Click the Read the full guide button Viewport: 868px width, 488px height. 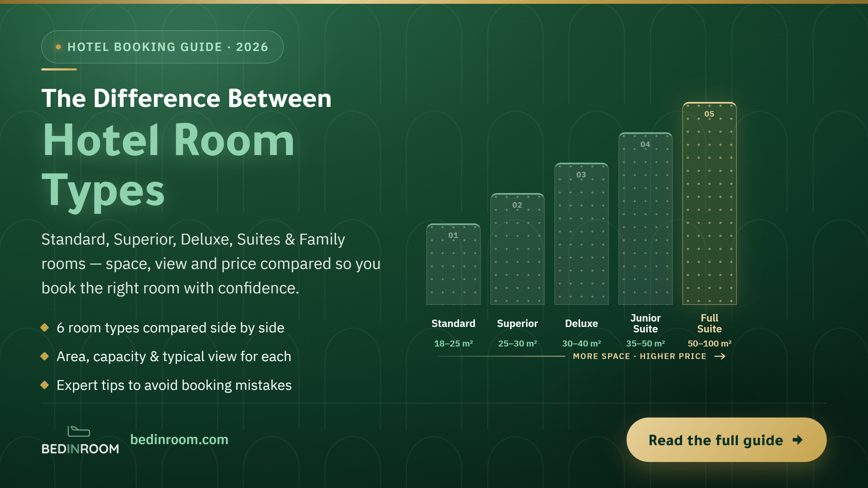[726, 439]
